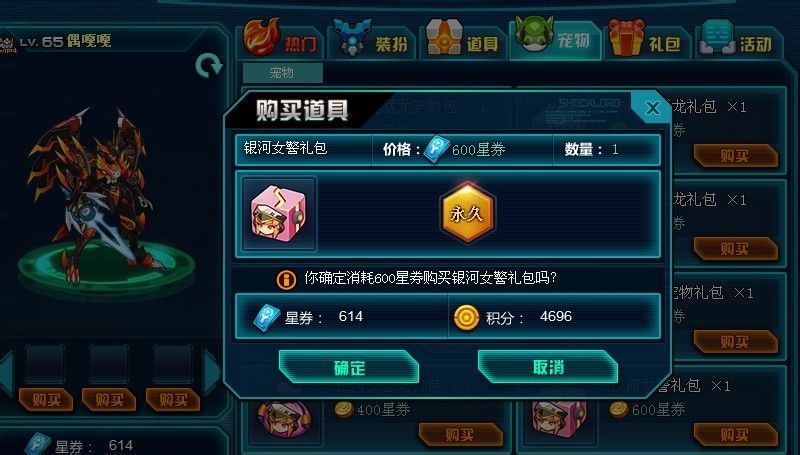800x455 pixels.
Task: Select the 宠物 sub-category filter tab
Action: [282, 73]
